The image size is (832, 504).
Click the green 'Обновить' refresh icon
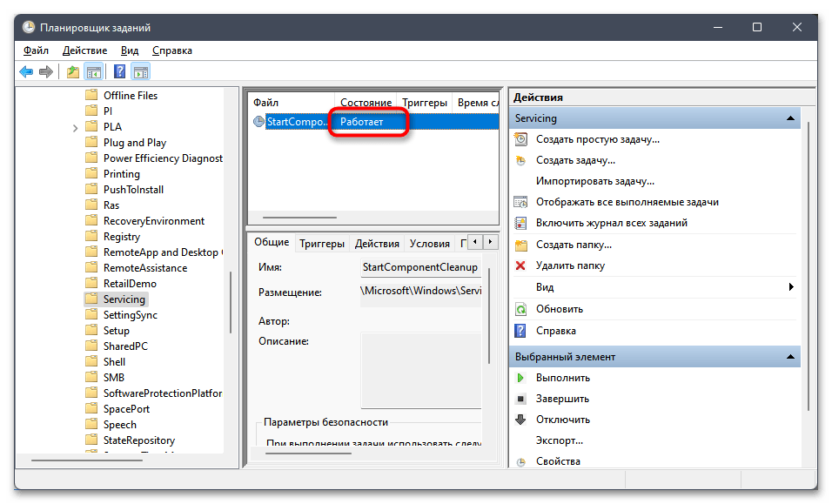[521, 309]
